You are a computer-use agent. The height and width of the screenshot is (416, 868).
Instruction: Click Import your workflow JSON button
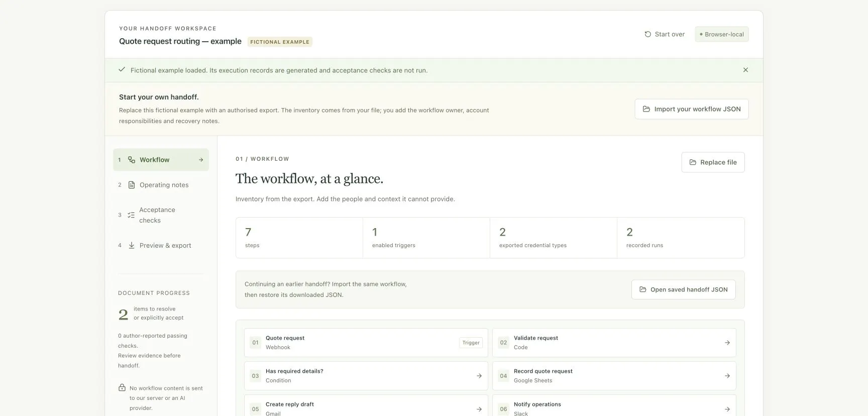692,109
